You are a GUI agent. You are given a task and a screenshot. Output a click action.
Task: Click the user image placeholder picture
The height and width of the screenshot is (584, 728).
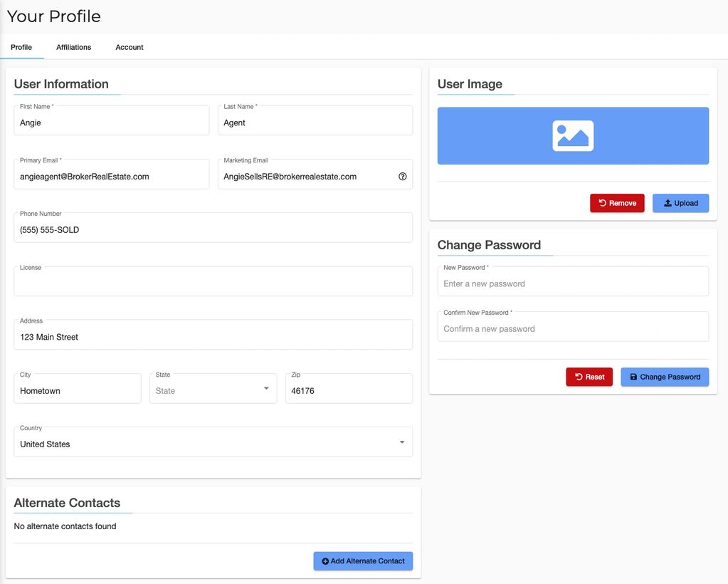[573, 136]
